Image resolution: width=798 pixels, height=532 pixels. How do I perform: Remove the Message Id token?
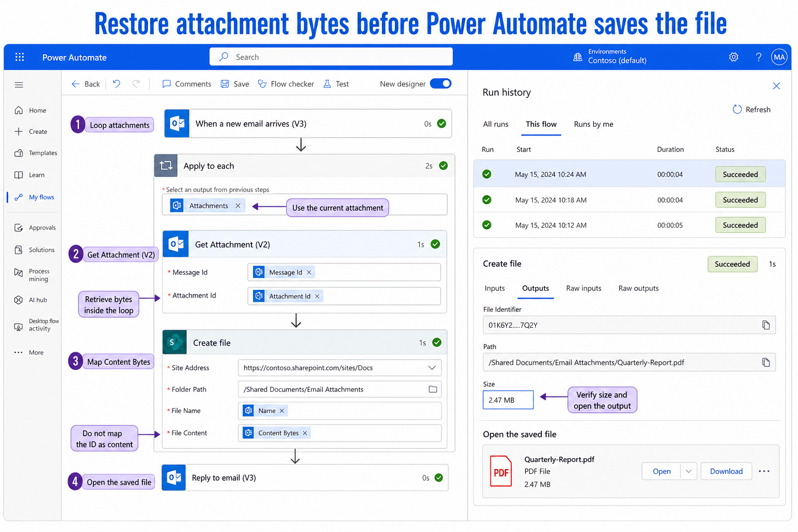tap(309, 273)
